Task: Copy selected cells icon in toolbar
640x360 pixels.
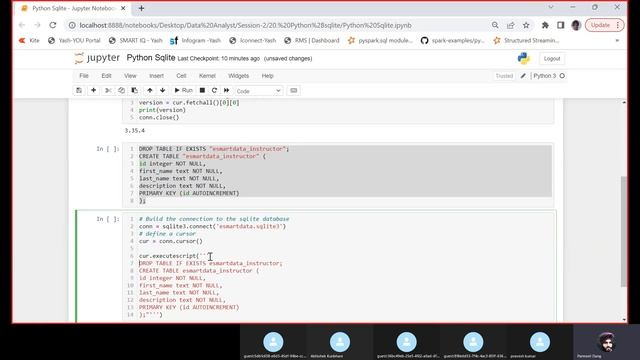Action: coord(121,90)
